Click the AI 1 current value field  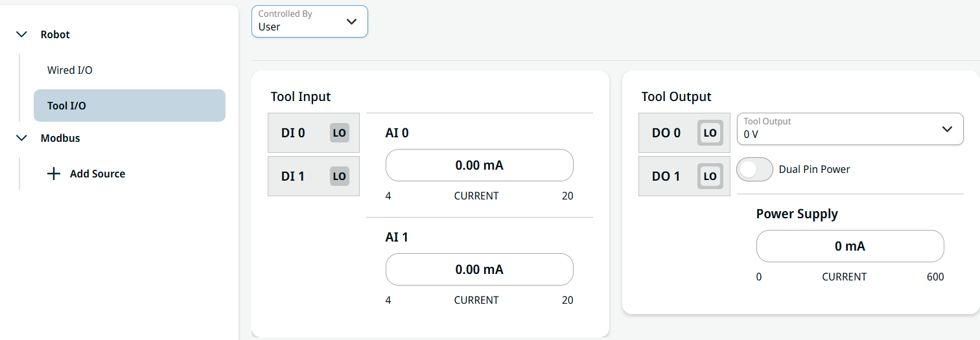[479, 269]
